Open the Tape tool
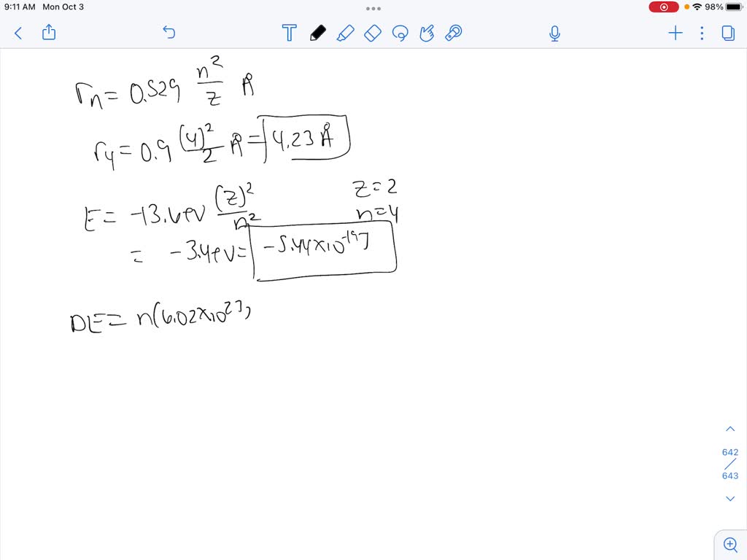The width and height of the screenshot is (747, 560). [454, 33]
